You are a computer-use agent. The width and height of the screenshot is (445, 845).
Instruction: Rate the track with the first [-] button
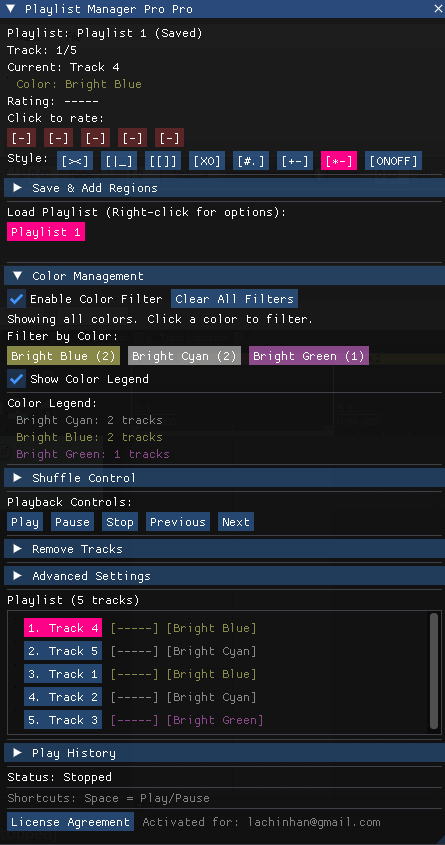tap(22, 138)
